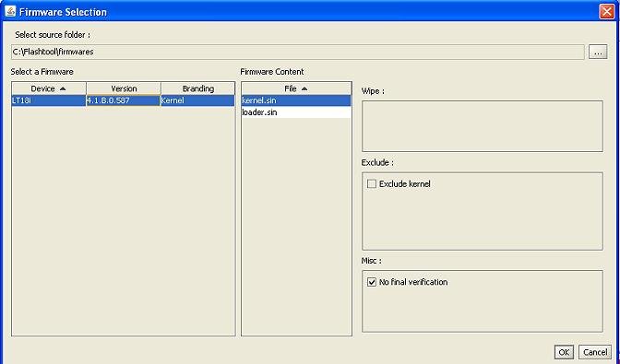This screenshot has height=364, width=620.
Task: Select loader.sin in Firmware Content
Action: tap(296, 112)
